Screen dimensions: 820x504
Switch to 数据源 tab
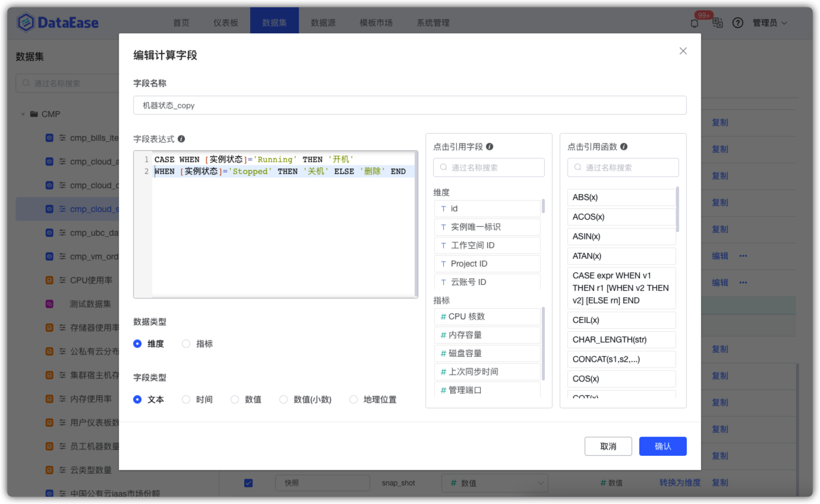pos(323,23)
